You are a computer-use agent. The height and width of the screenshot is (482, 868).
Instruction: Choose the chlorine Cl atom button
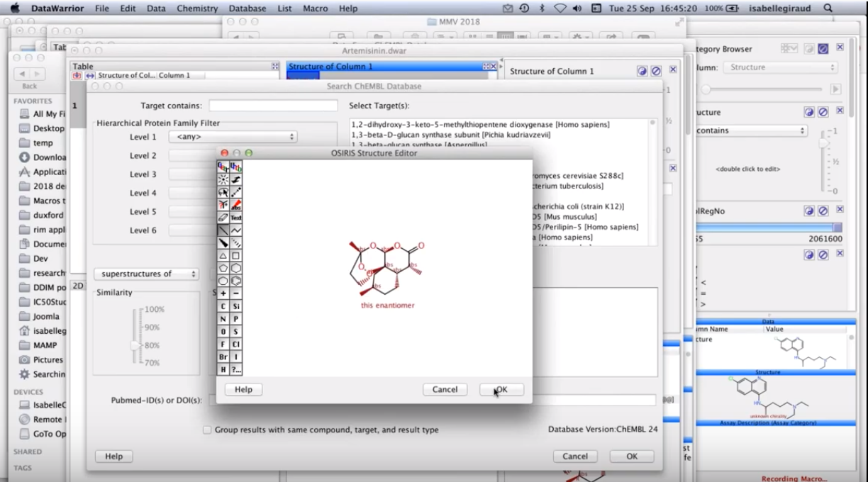coord(236,344)
